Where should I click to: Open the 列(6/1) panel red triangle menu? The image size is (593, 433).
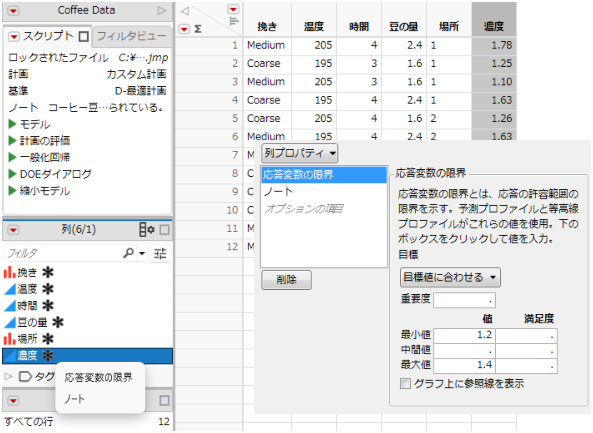[13, 230]
